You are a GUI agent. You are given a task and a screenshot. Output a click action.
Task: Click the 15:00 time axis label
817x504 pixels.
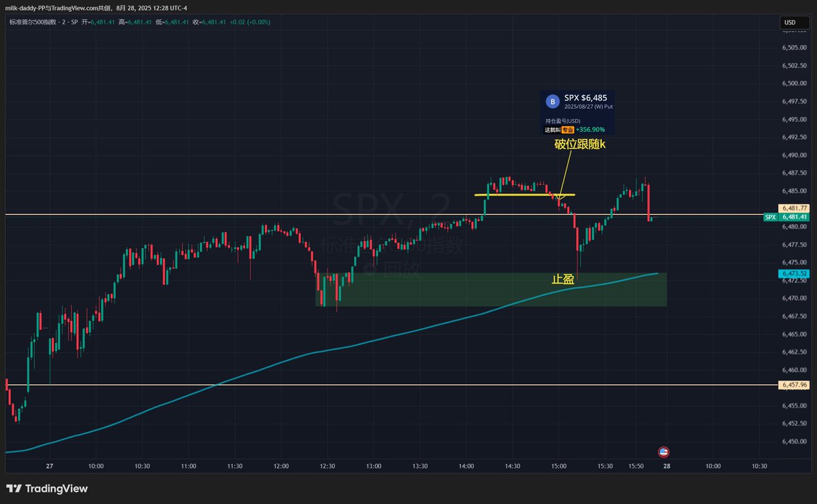click(x=558, y=467)
